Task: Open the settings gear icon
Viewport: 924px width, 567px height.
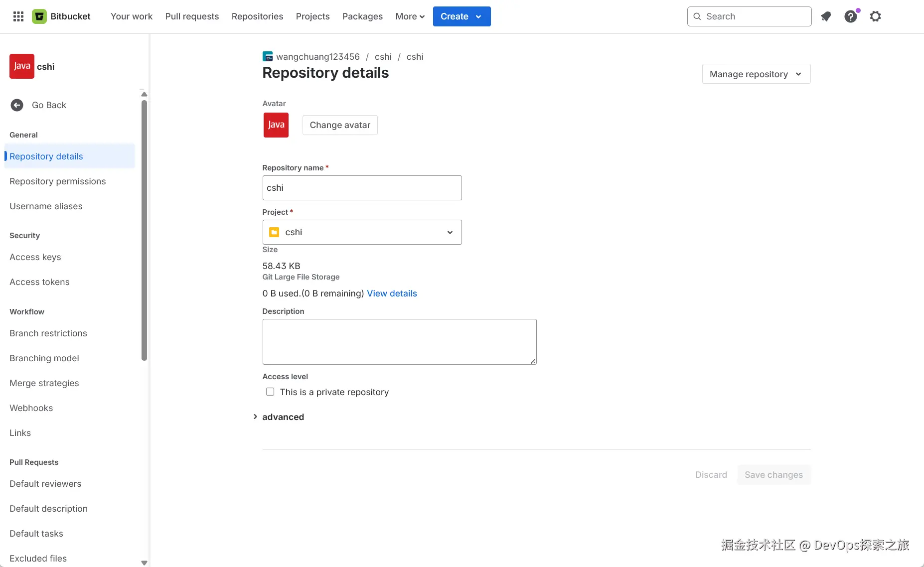Action: [875, 16]
